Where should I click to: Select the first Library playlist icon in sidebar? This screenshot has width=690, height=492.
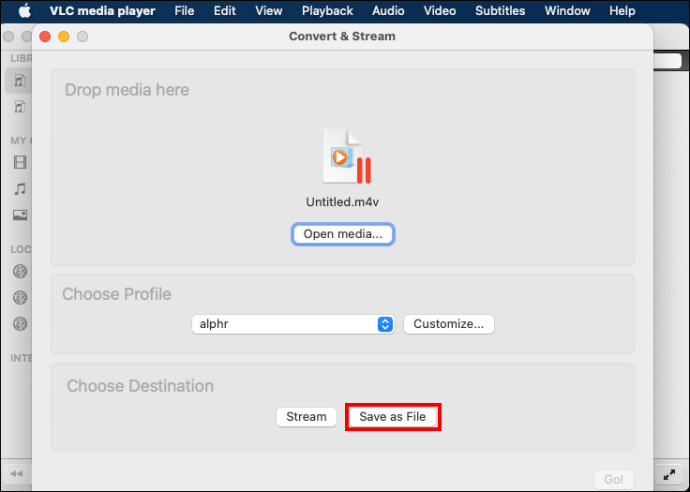click(x=19, y=80)
